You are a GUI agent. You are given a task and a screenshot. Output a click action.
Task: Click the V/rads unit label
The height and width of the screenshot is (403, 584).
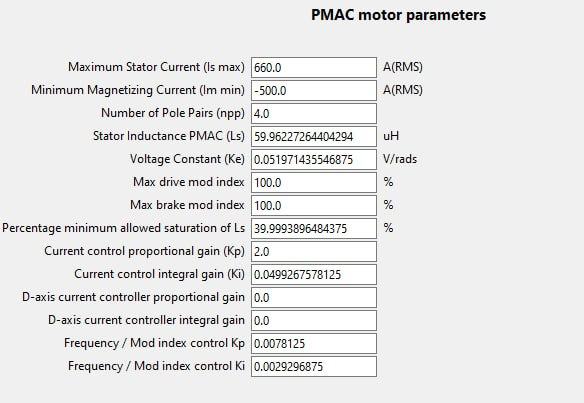tap(400, 159)
